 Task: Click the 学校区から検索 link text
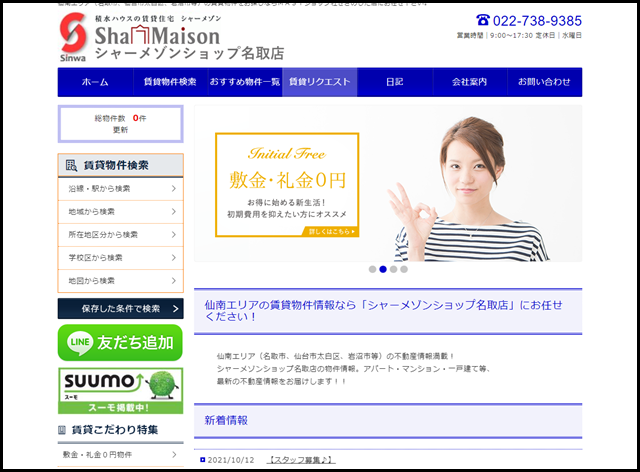95,258
